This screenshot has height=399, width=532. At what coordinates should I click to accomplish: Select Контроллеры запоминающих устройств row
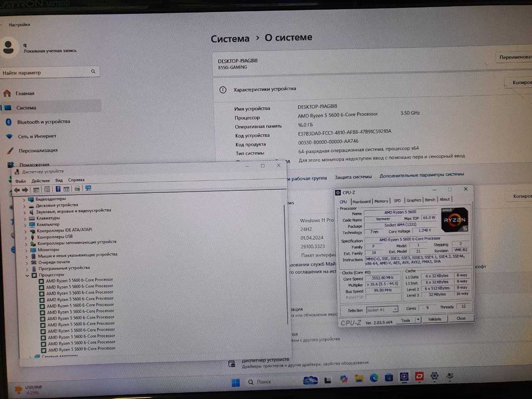[77, 243]
